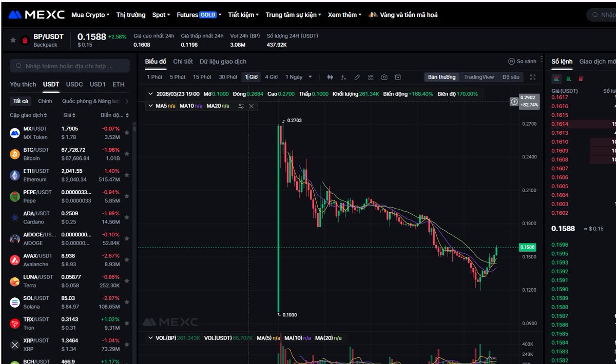Screen dimensions: 616x364
Task: Select the USD1 market tab
Action: click(x=98, y=84)
